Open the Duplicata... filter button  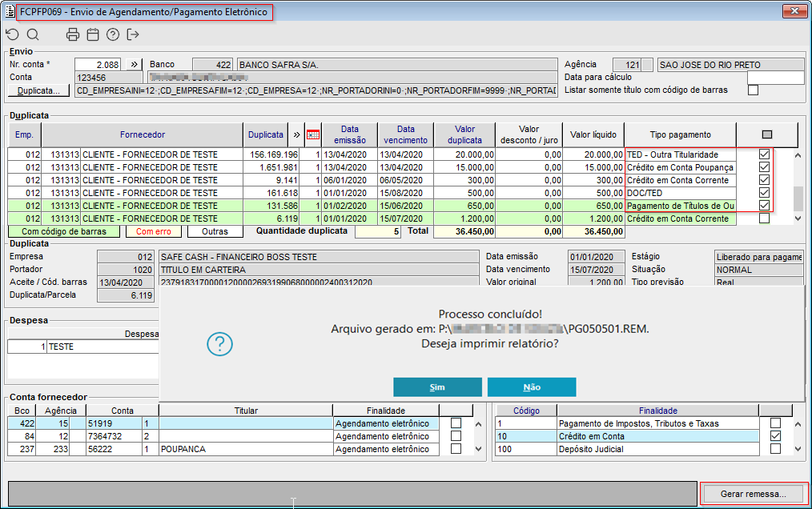[x=39, y=90]
